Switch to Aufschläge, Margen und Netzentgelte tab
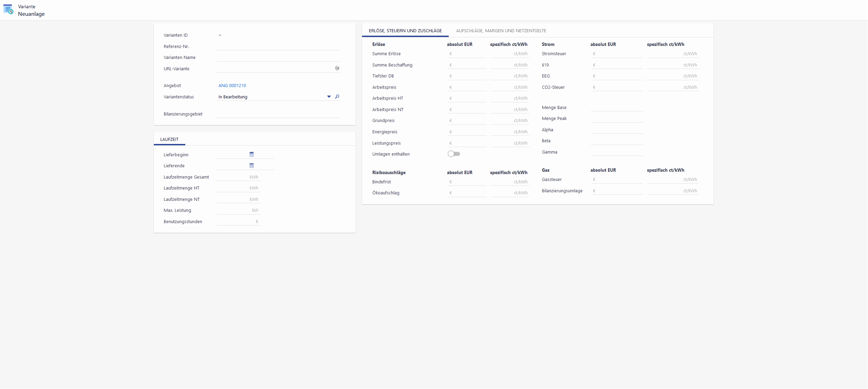868x389 pixels. [x=501, y=31]
